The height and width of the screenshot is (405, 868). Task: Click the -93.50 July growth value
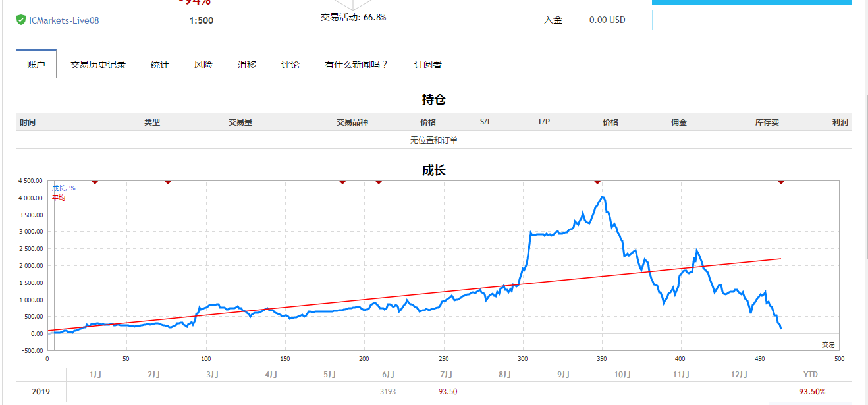[x=447, y=392]
